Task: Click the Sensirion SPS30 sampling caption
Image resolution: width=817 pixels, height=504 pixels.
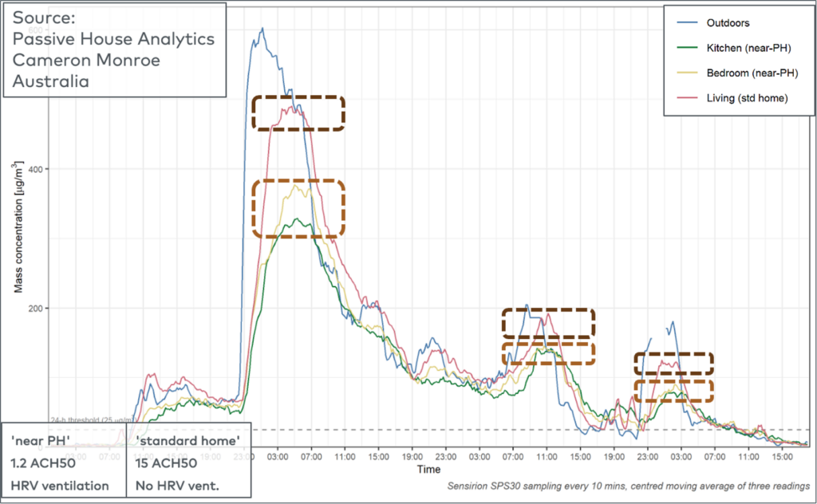Action: coord(629,486)
